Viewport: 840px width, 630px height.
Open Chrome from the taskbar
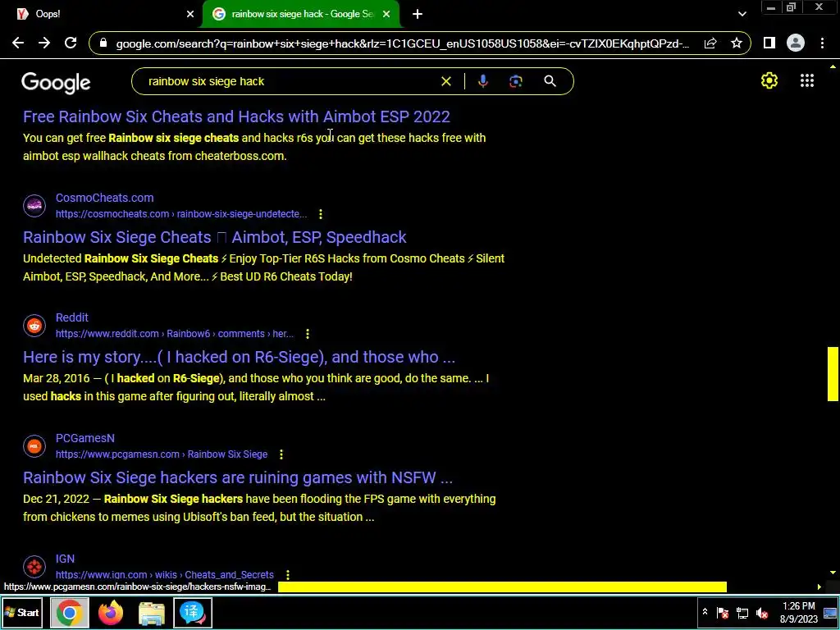click(x=69, y=612)
